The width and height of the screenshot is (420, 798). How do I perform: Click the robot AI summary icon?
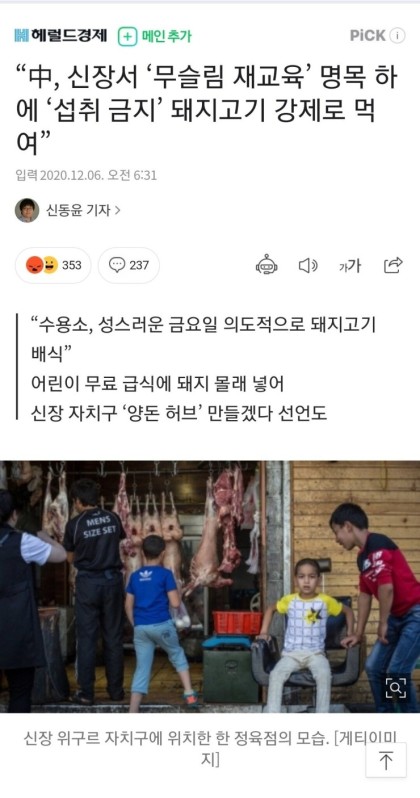point(266,266)
